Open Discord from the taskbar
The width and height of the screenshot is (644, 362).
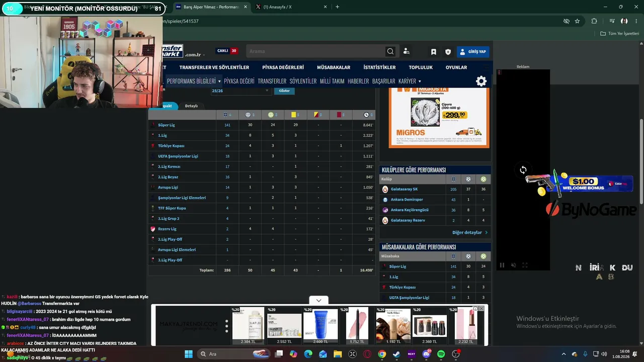(427, 354)
